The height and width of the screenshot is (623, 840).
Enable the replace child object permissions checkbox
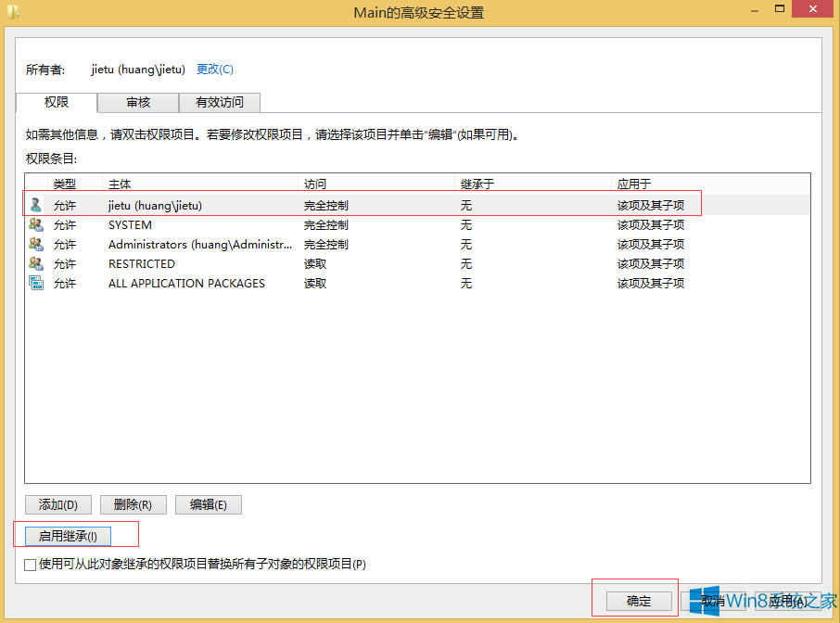32,565
